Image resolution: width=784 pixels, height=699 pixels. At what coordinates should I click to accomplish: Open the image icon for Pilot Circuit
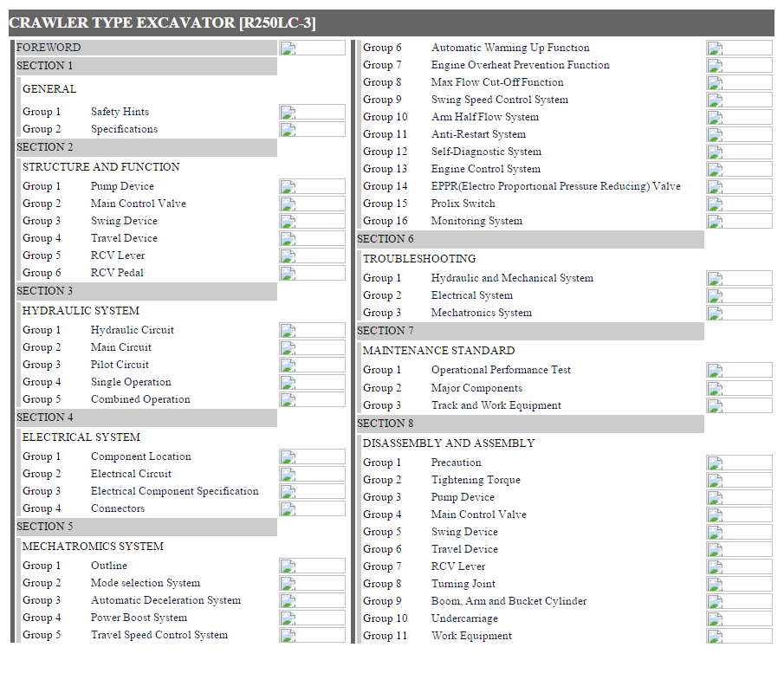click(x=312, y=365)
